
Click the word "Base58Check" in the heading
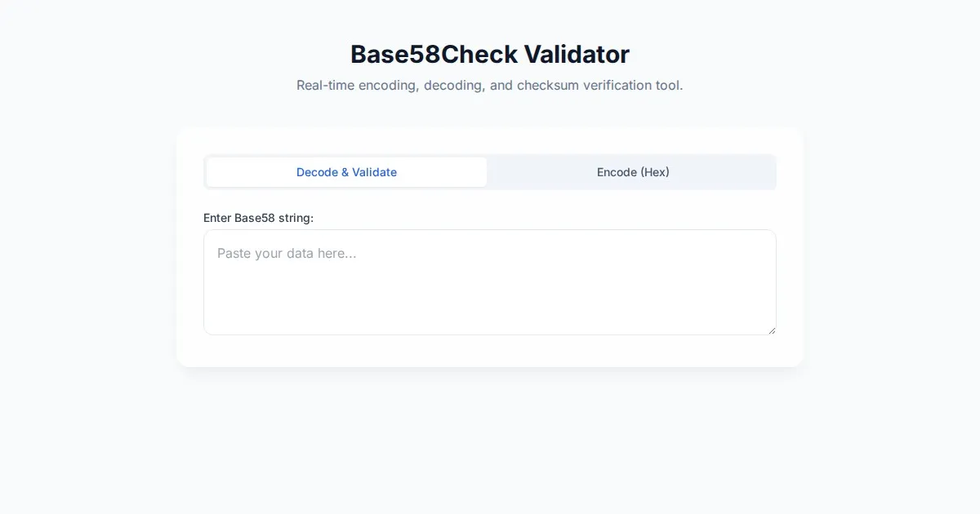pyautogui.click(x=434, y=55)
